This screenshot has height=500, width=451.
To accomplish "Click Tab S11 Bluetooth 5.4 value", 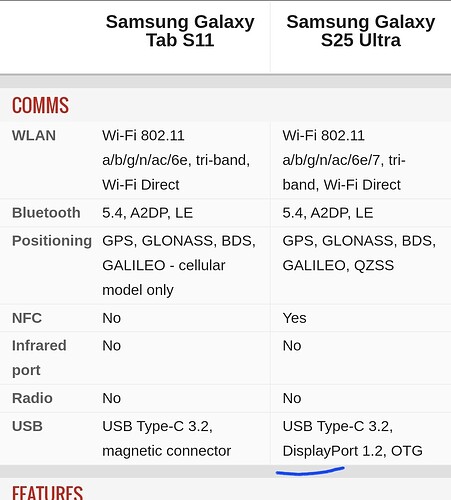I will tap(147, 213).
